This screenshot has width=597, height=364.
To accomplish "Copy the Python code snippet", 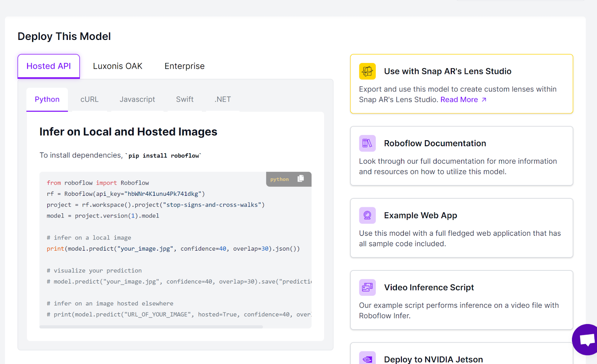I will (300, 179).
